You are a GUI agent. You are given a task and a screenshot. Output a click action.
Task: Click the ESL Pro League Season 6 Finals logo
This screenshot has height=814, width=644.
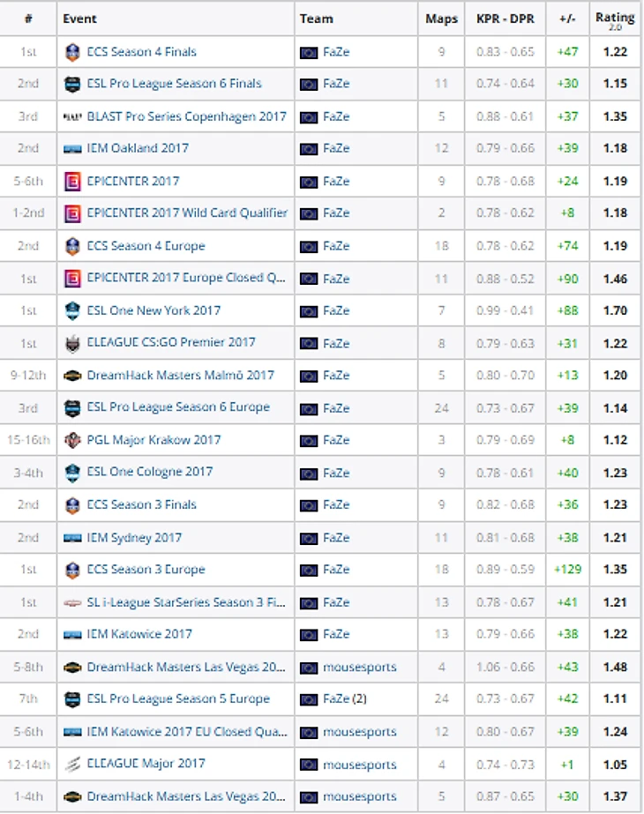tap(72, 84)
